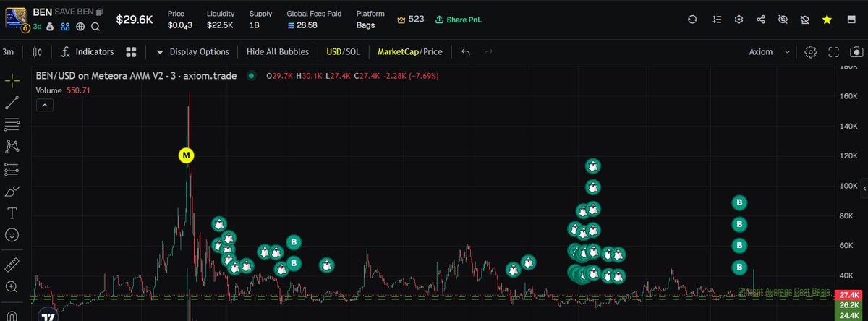Click the red 27.4K price axis label
The height and width of the screenshot is (321, 868).
click(848, 296)
